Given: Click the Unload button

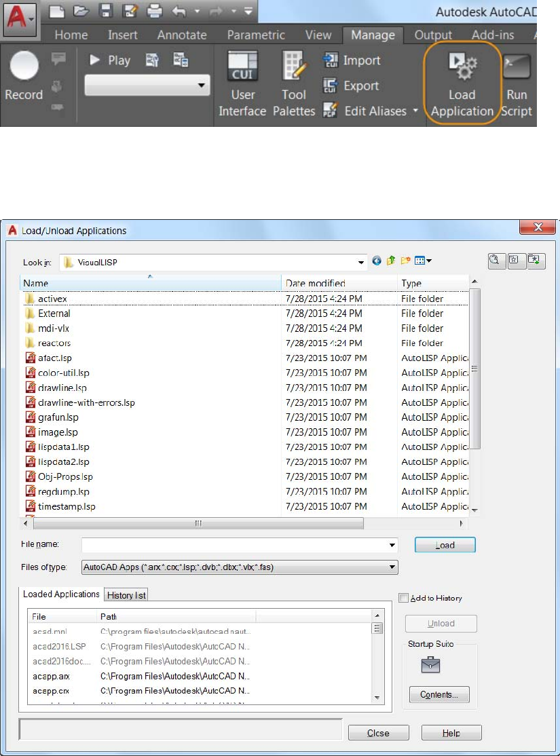Looking at the screenshot, I should (441, 624).
